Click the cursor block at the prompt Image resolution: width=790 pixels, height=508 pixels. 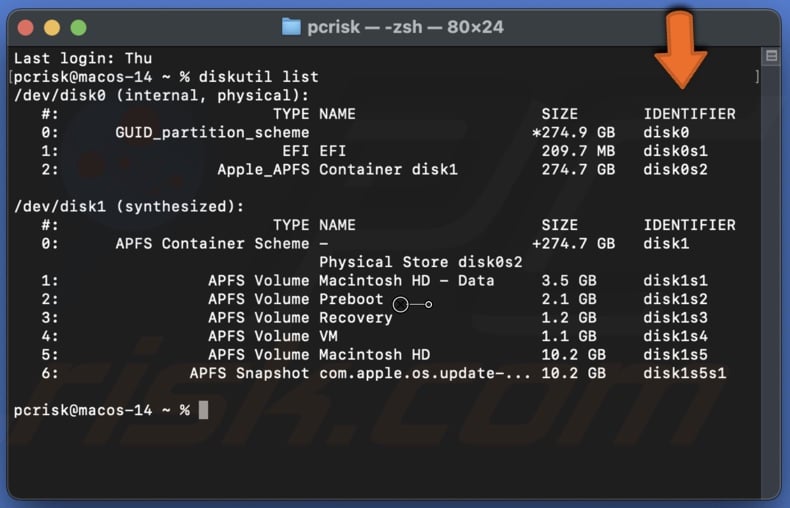pos(203,410)
